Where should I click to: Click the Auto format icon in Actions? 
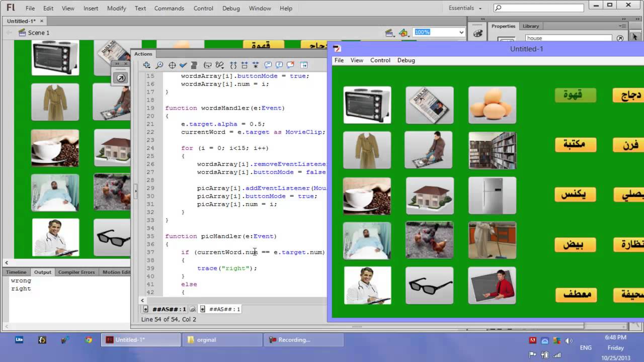point(194,65)
